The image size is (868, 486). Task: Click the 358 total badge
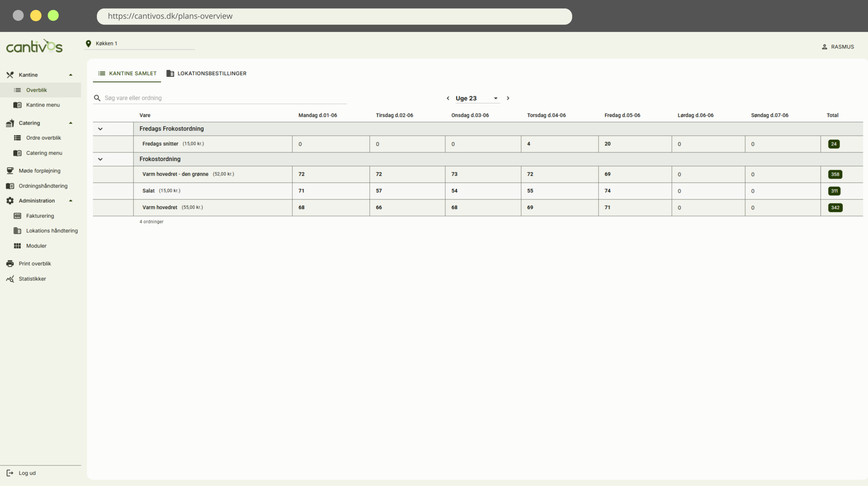835,175
